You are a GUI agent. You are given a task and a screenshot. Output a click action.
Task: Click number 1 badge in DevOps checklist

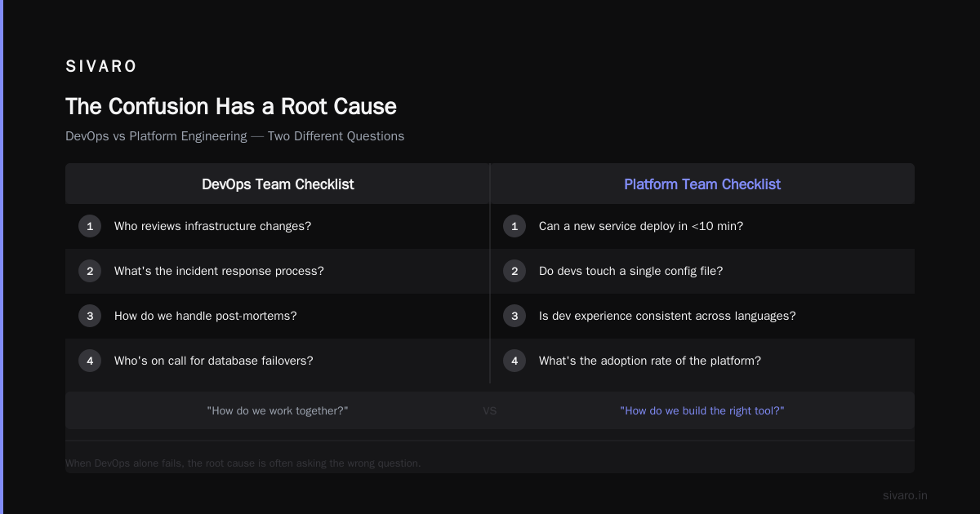click(90, 226)
